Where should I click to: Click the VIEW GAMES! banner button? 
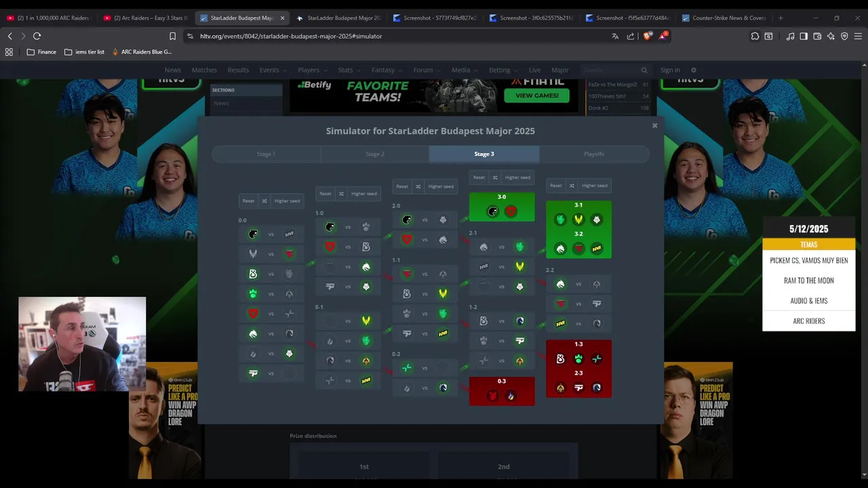point(536,96)
